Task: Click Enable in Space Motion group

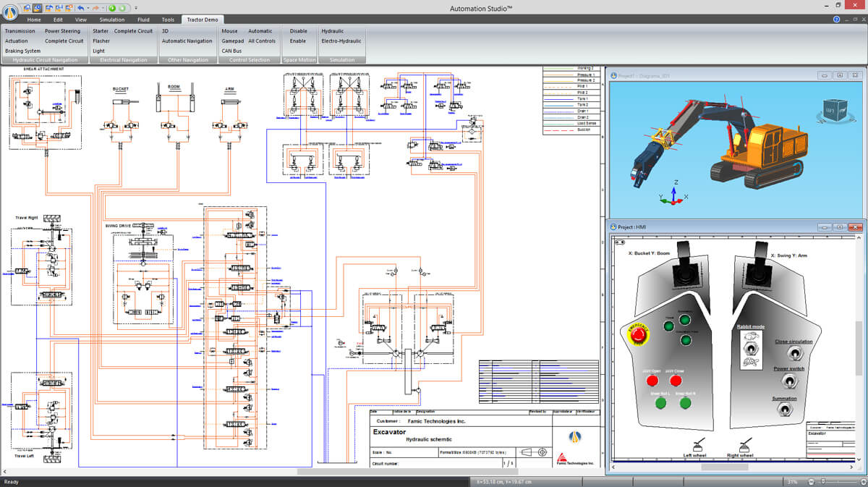Action: click(298, 41)
